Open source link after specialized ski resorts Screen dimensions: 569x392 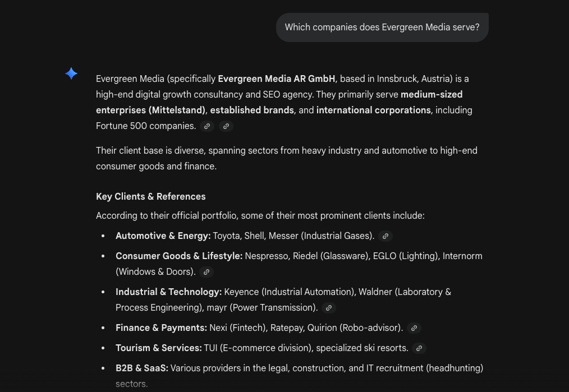tap(419, 348)
